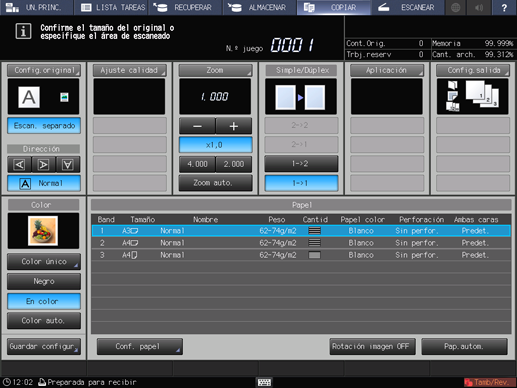Enable Zoom auto.

click(215, 183)
